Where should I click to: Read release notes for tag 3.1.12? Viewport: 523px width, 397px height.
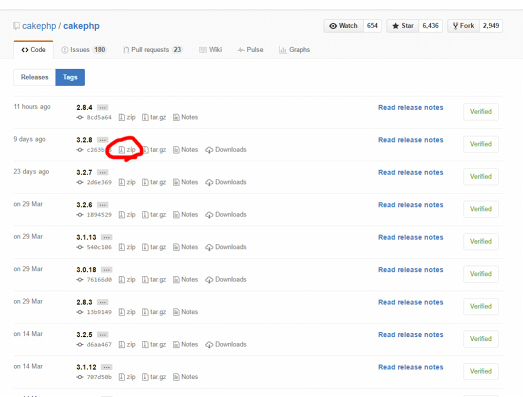411,367
